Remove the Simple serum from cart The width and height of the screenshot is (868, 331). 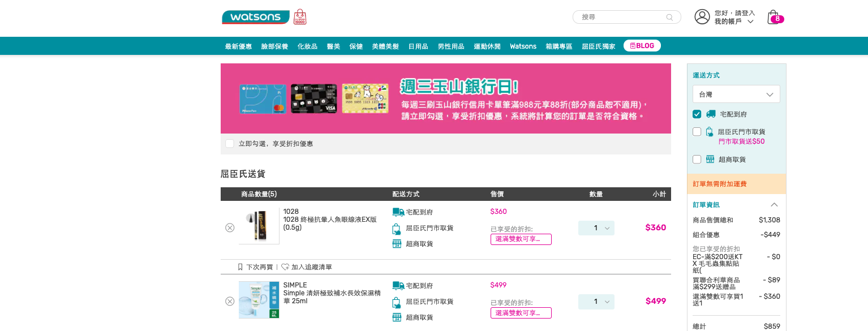(x=230, y=301)
